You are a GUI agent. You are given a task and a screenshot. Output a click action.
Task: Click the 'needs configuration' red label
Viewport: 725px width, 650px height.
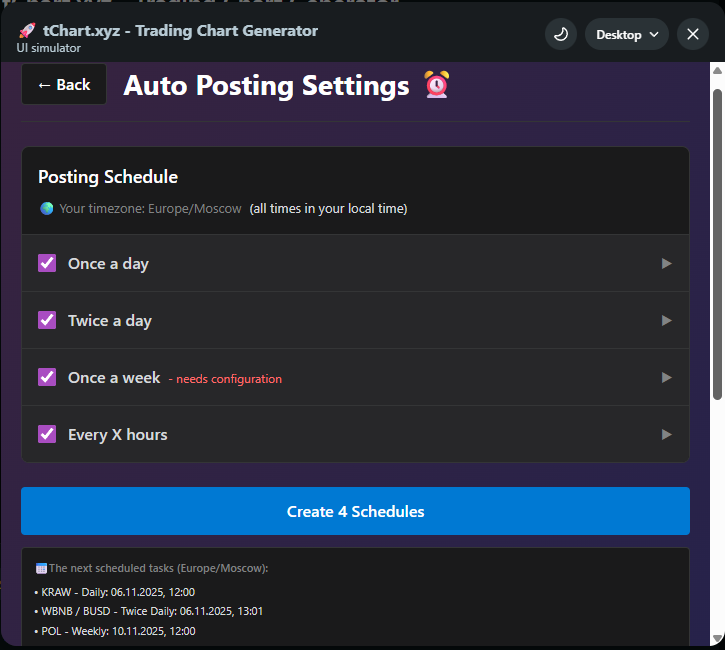point(225,379)
